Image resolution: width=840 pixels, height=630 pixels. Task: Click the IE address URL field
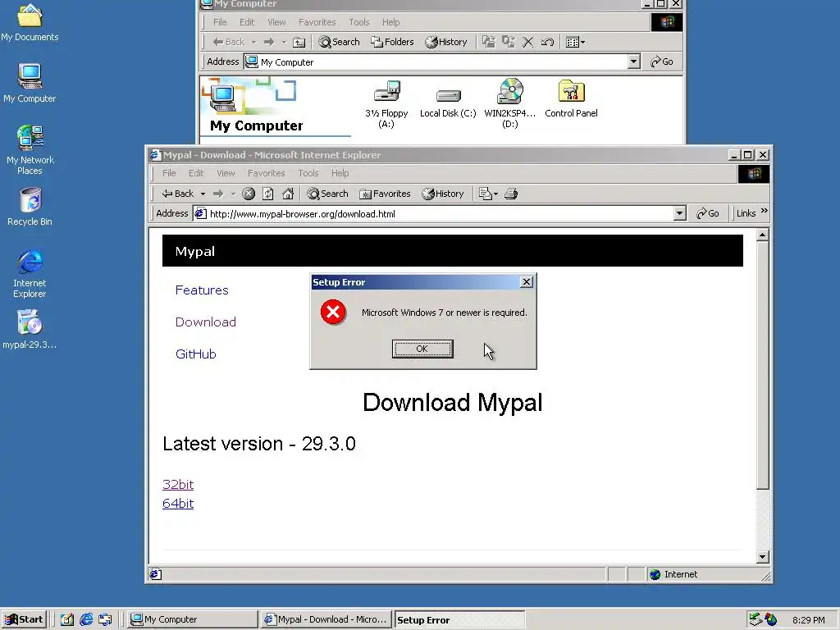tap(434, 214)
